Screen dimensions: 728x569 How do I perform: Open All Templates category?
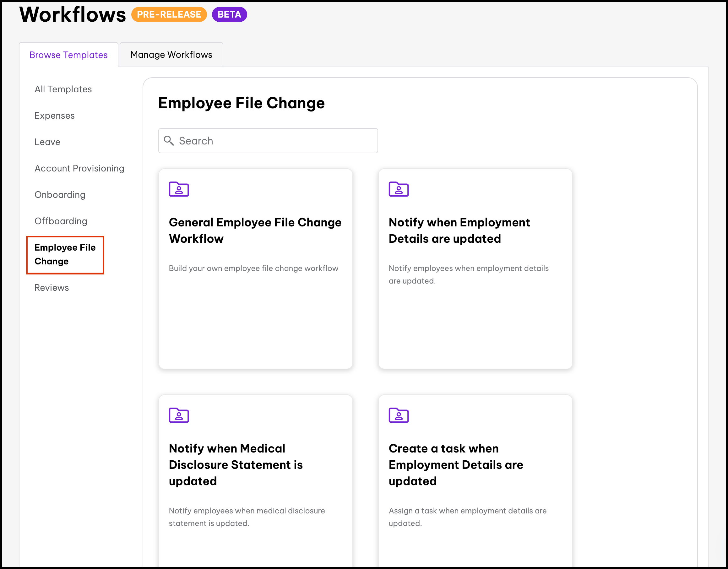click(x=63, y=89)
